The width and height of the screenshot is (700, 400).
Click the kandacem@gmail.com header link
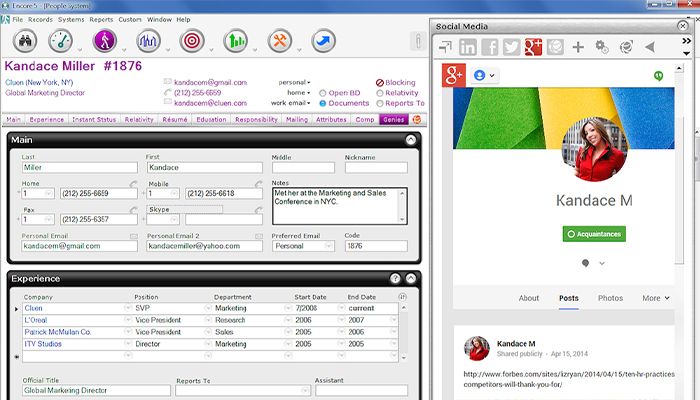tap(210, 83)
